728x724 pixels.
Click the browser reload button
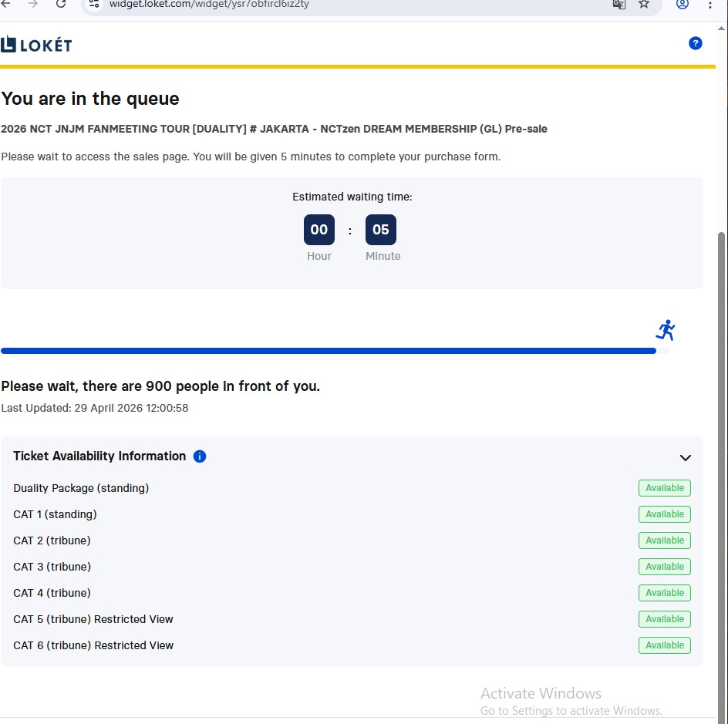click(61, 4)
